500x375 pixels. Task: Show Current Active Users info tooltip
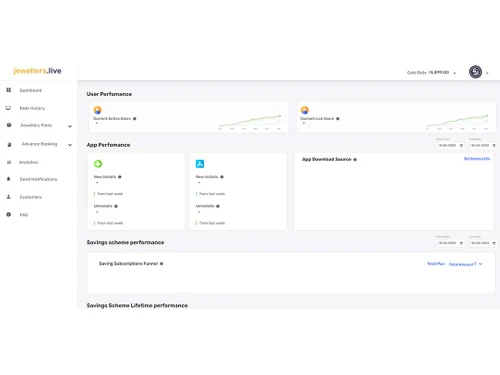coord(135,119)
